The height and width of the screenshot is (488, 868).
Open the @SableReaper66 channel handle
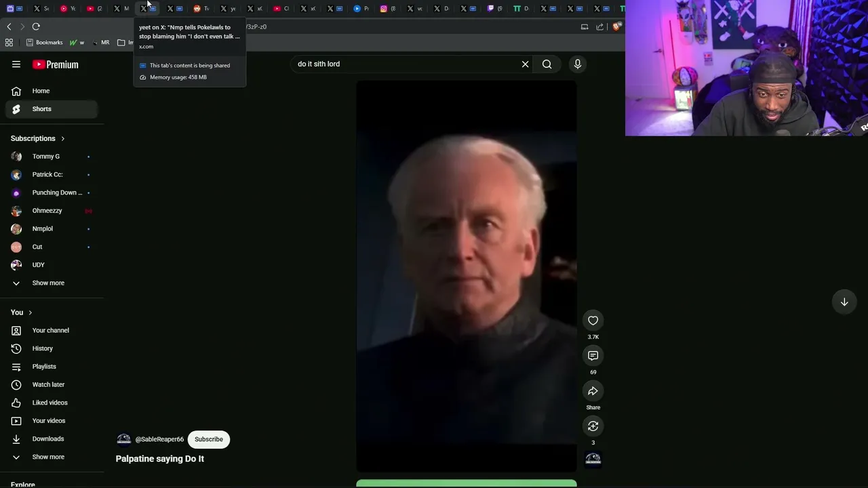tap(159, 439)
